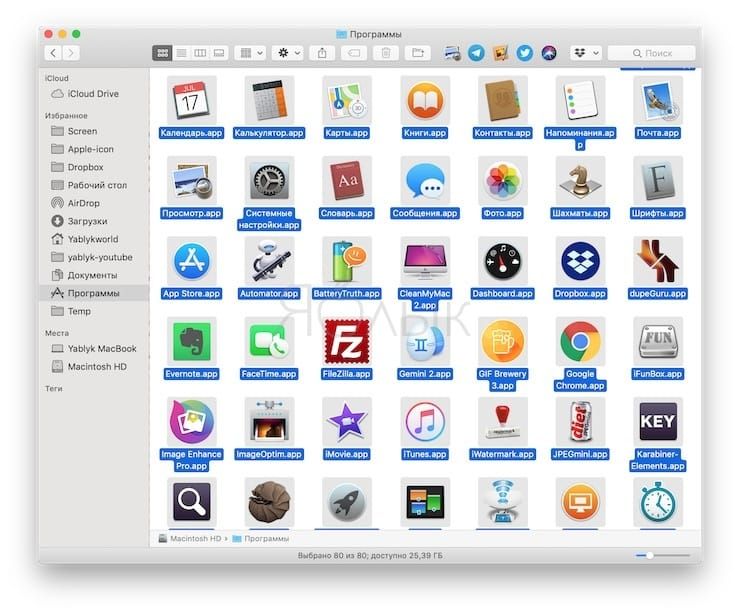
Task: Select Apple-icon in the sidebar
Action: [x=94, y=149]
